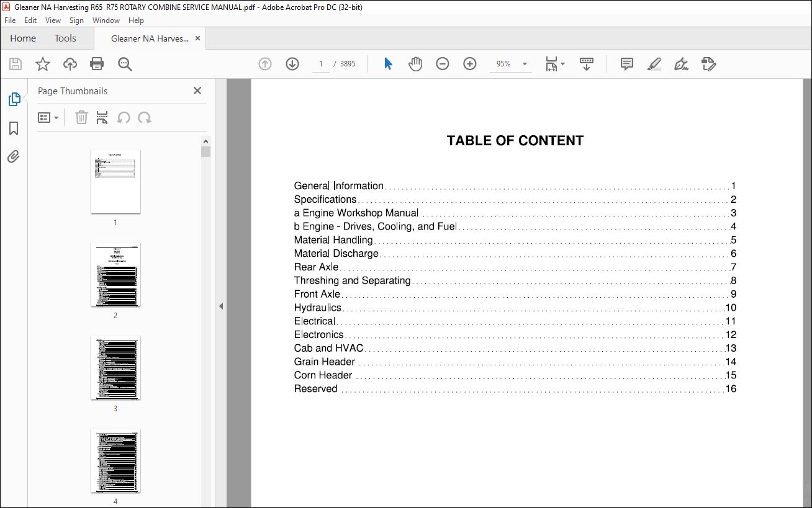
Task: Go to next page arrow
Action: coord(292,64)
